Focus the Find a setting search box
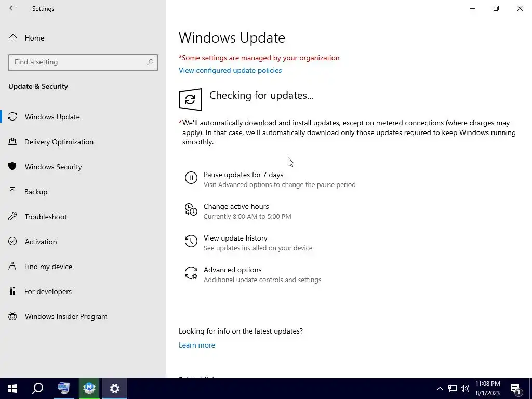Image resolution: width=532 pixels, height=399 pixels. click(x=83, y=62)
